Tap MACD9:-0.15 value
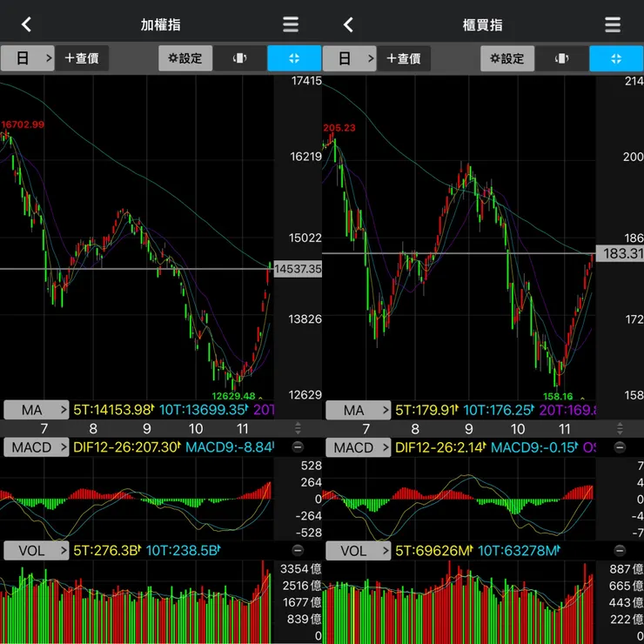 534,447
